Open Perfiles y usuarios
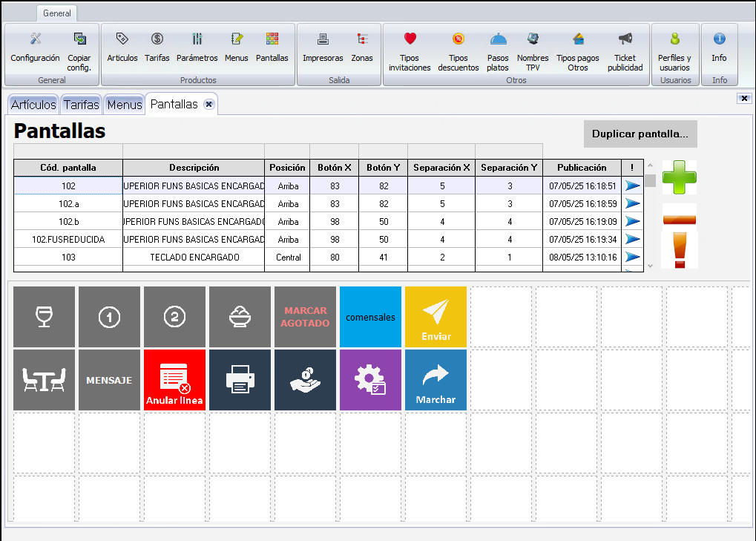Screen dimensions: 756x541 pos(674,52)
